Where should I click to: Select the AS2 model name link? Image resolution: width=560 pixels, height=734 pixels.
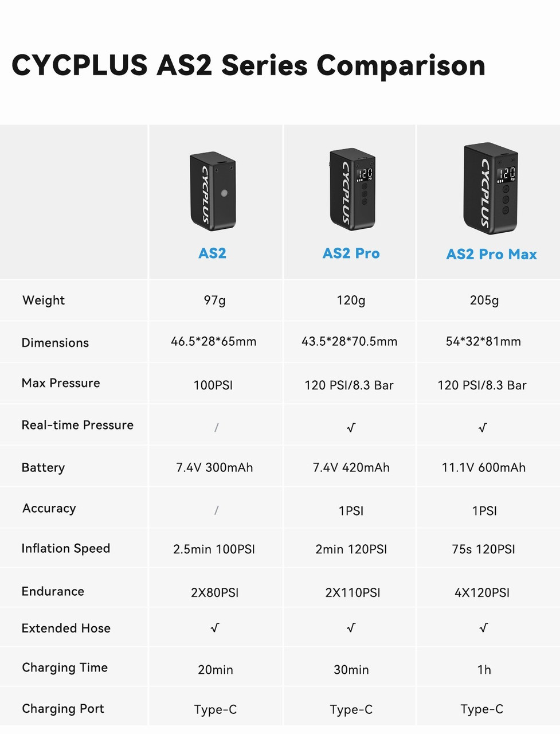[x=212, y=253]
